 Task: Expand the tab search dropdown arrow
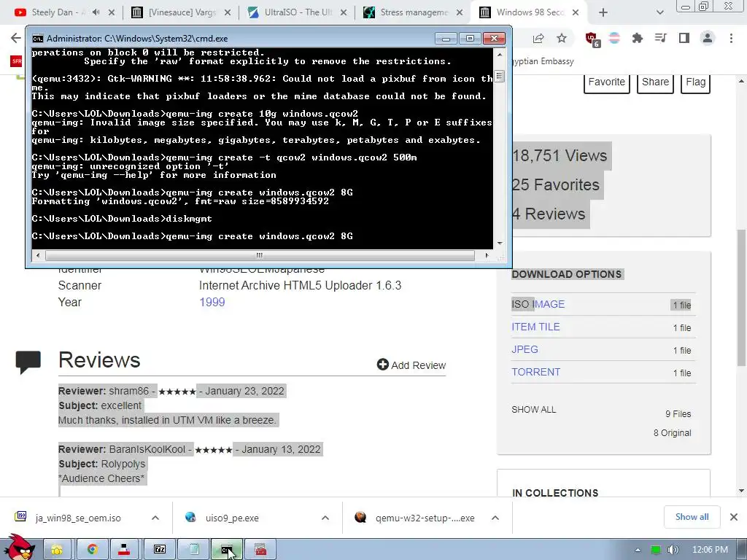coord(659,12)
